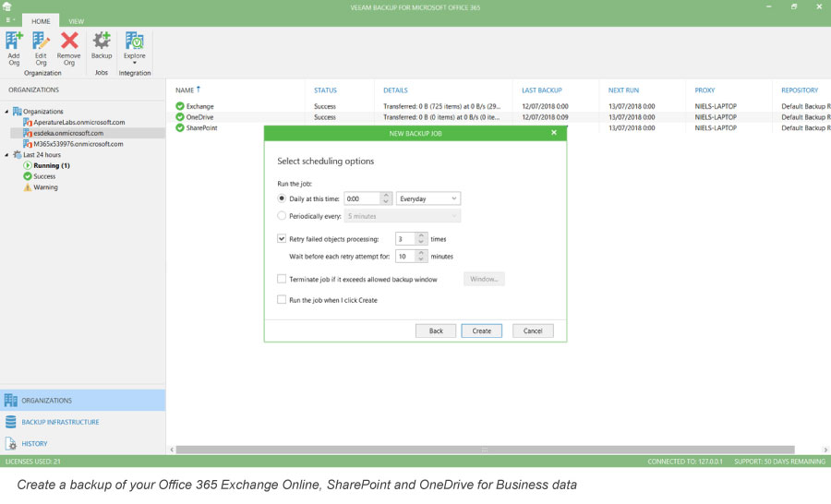Open the 5 minutes interval dropdown
Screen dimensions: 831x504
tap(403, 216)
